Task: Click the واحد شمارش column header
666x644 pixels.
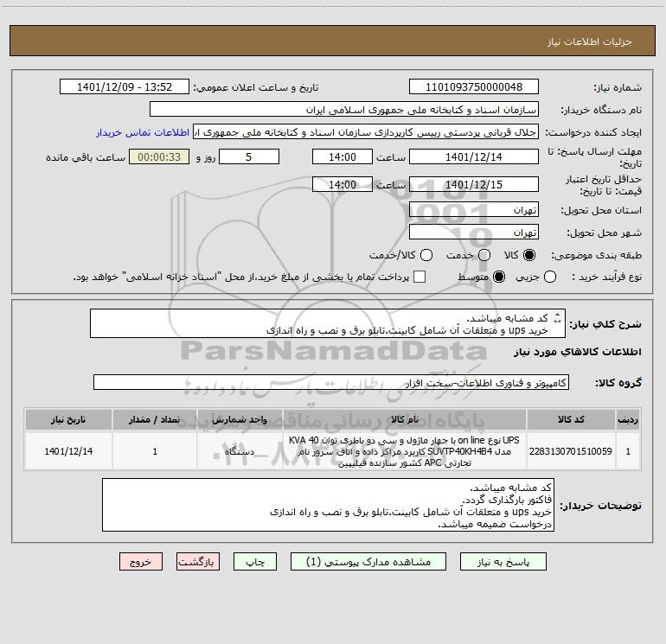Action: [x=240, y=420]
